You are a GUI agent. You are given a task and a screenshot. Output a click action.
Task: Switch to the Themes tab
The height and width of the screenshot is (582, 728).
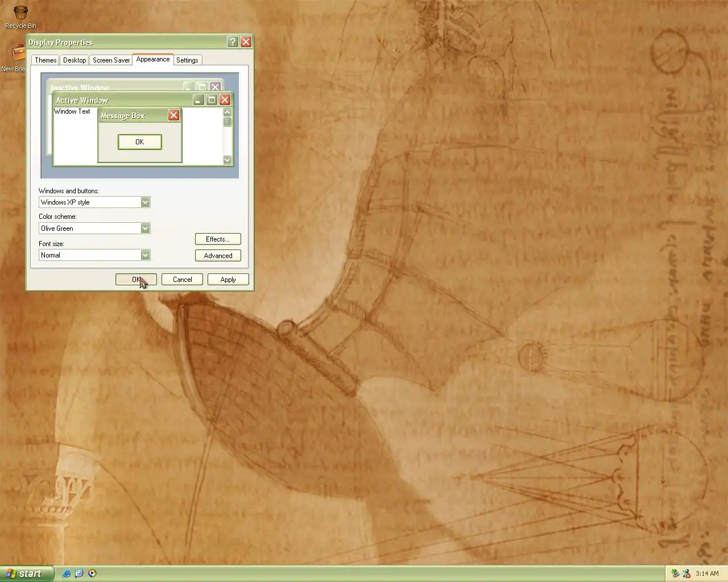coord(45,60)
